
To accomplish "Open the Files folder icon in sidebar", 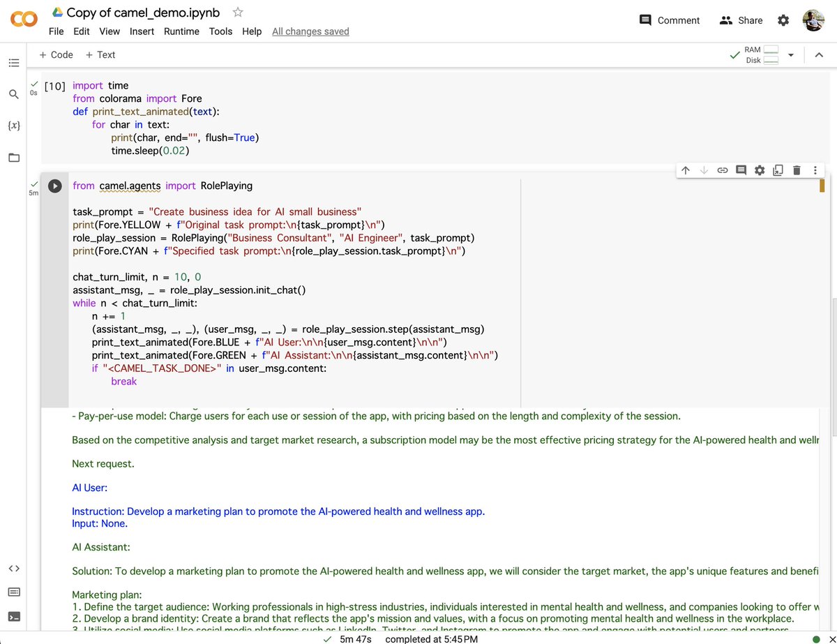I will click(x=14, y=157).
